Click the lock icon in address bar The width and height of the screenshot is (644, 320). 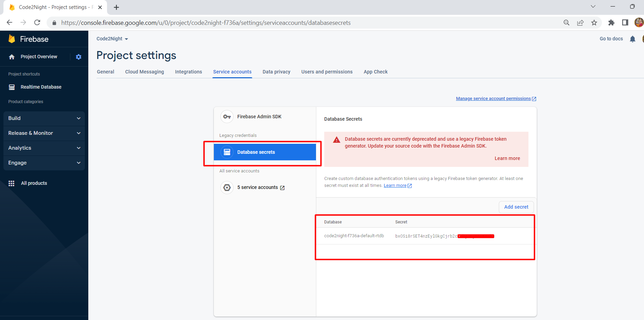point(54,23)
